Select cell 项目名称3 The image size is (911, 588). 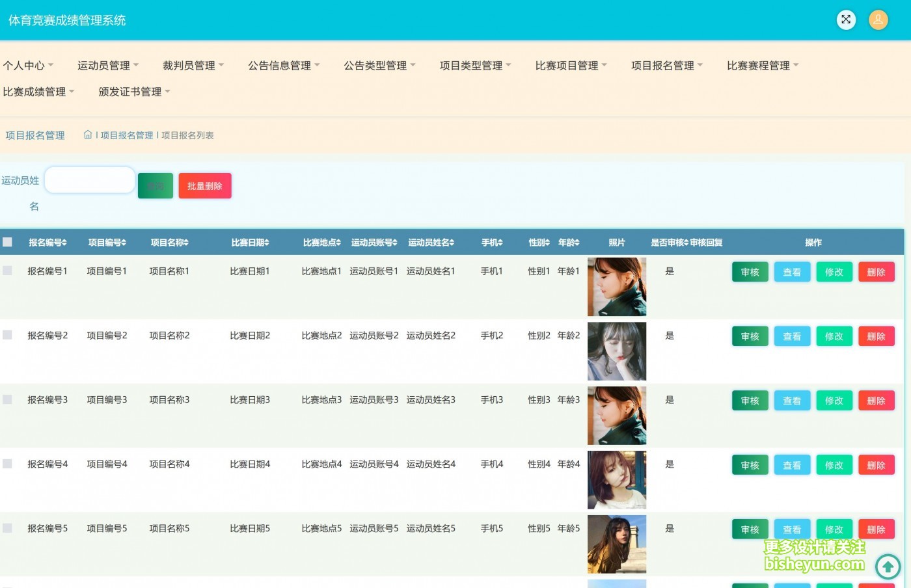point(169,400)
